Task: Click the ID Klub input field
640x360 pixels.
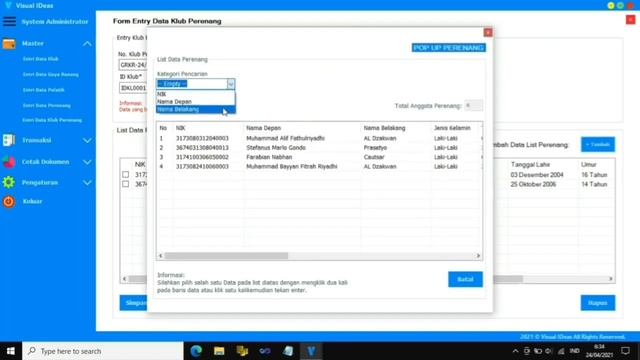Action: [x=133, y=88]
